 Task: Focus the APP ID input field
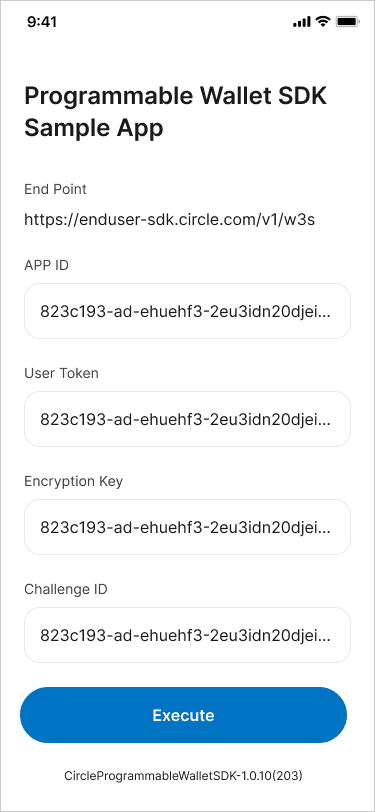[188, 311]
